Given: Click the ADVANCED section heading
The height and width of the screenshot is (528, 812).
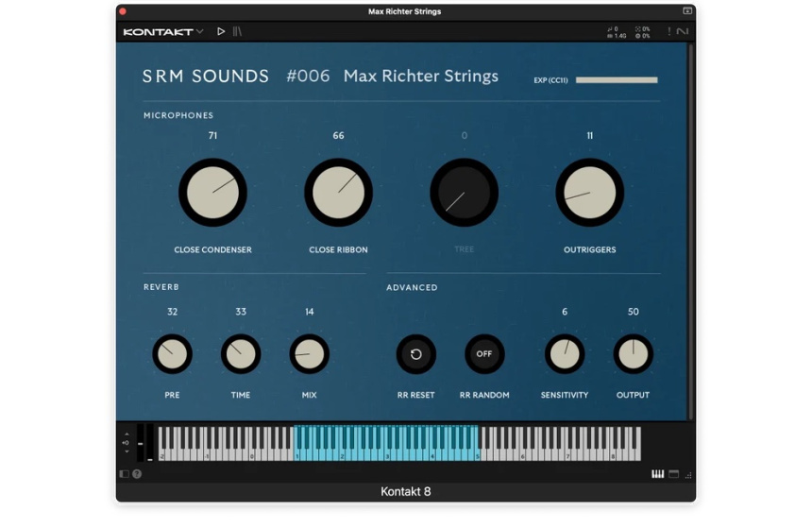Looking at the screenshot, I should point(412,287).
